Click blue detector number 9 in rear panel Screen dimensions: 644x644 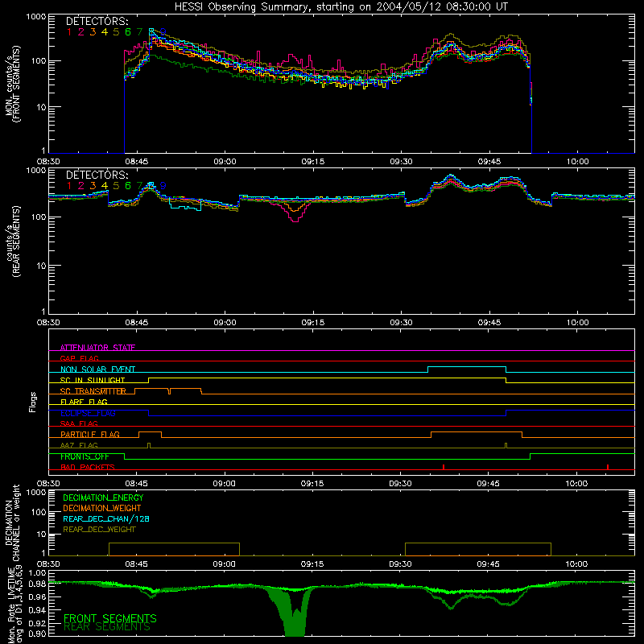pos(163,186)
